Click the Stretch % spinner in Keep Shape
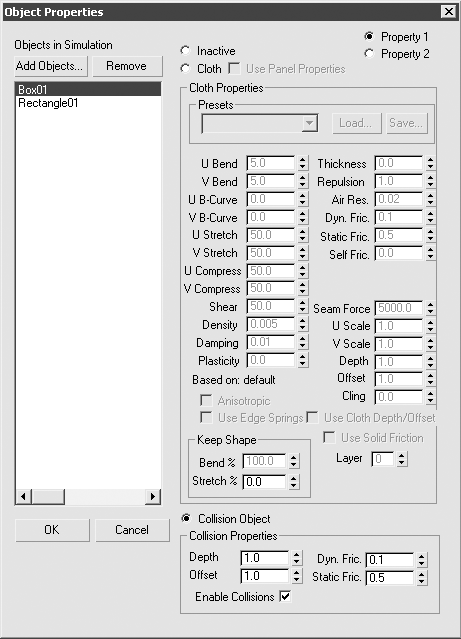461x639 pixels. tap(294, 482)
